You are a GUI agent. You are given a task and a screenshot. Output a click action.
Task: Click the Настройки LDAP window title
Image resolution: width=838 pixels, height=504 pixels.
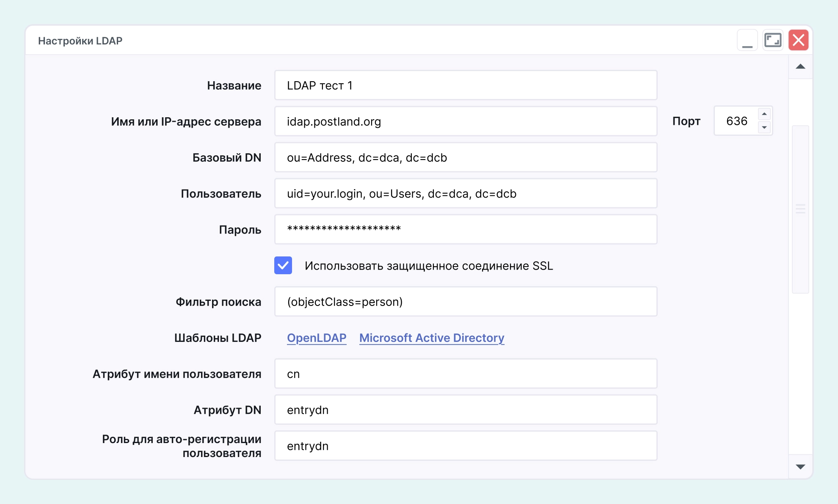pos(80,41)
